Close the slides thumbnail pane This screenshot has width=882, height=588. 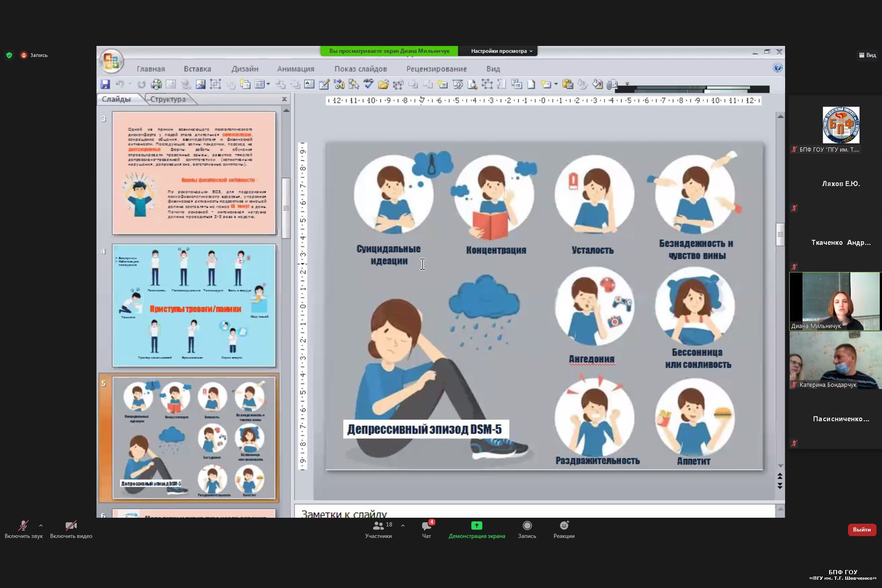coord(284,99)
